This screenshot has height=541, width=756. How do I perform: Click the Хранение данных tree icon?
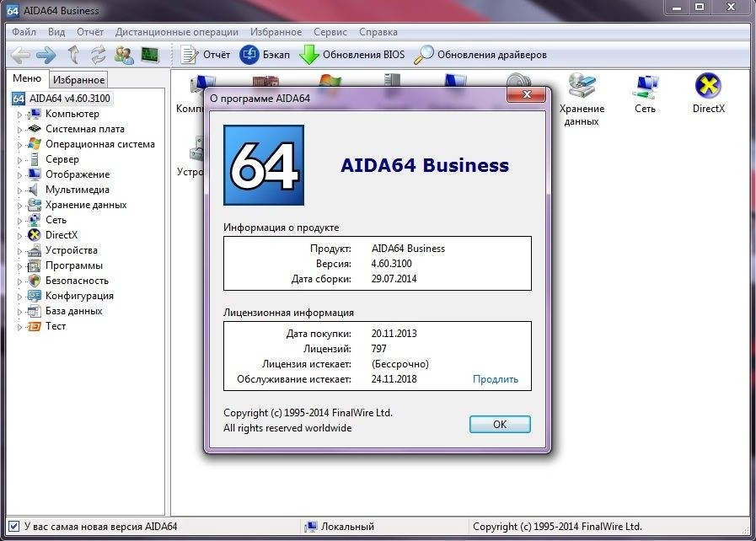34,205
